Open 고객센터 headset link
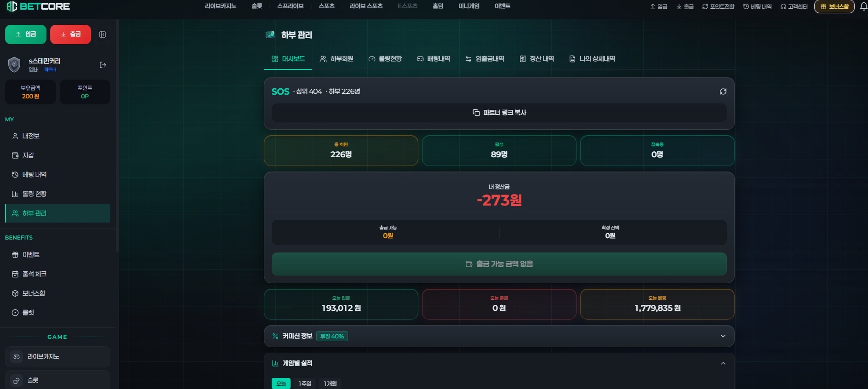 [794, 6]
